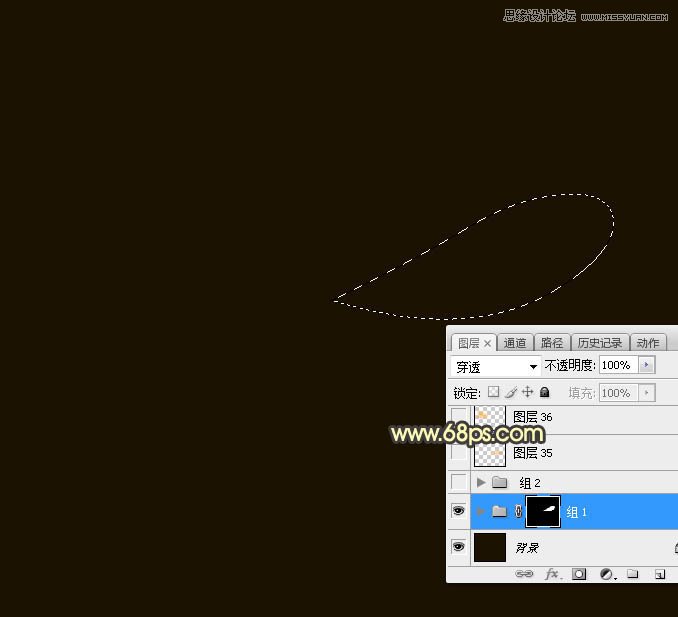This screenshot has height=617, width=678.
Task: Open the fx layer style menu
Action: click(x=552, y=574)
